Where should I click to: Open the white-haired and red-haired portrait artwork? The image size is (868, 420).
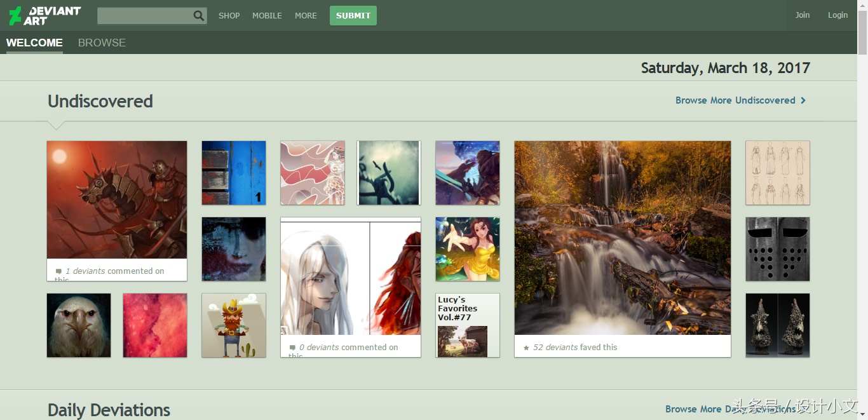pyautogui.click(x=351, y=276)
